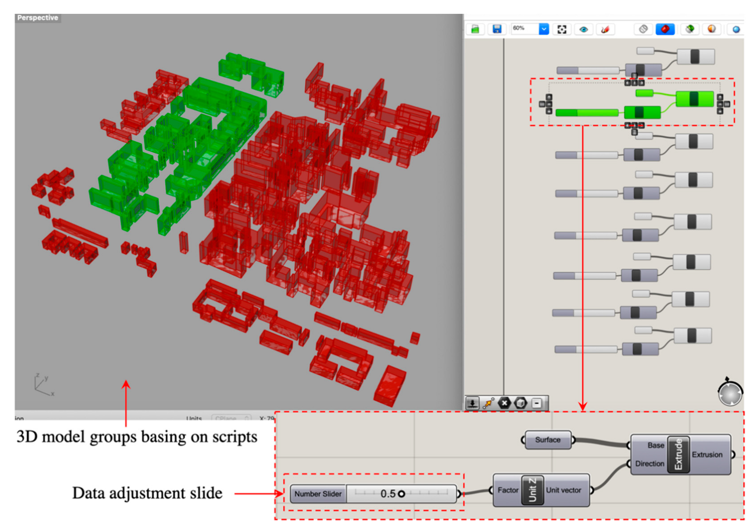
Task: Open the 60% zoom level dropdown
Action: point(544,29)
